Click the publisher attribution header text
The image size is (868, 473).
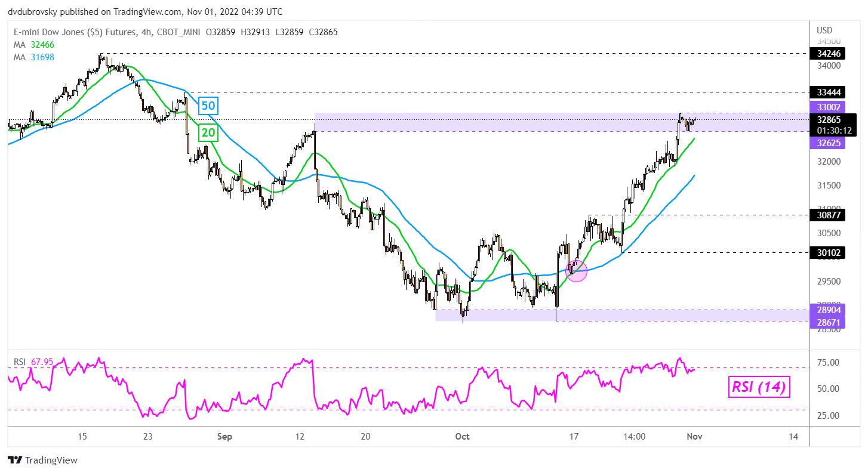146,11
